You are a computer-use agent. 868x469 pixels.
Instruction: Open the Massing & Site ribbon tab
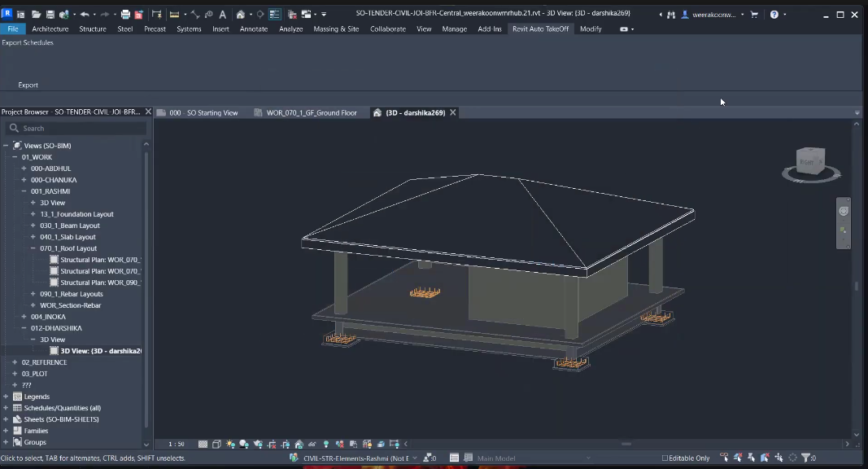pos(336,28)
